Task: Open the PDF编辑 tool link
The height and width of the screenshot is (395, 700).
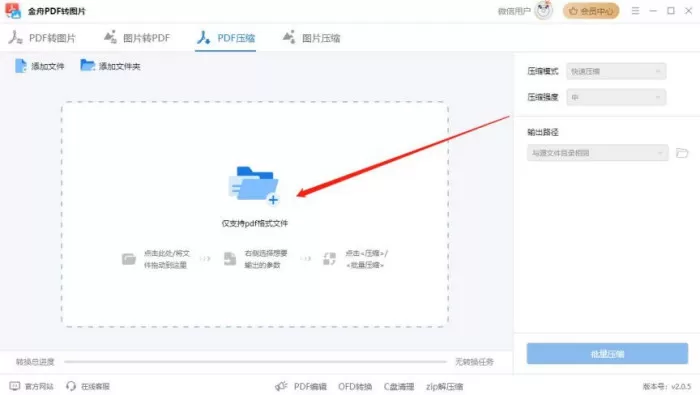Action: [310, 387]
